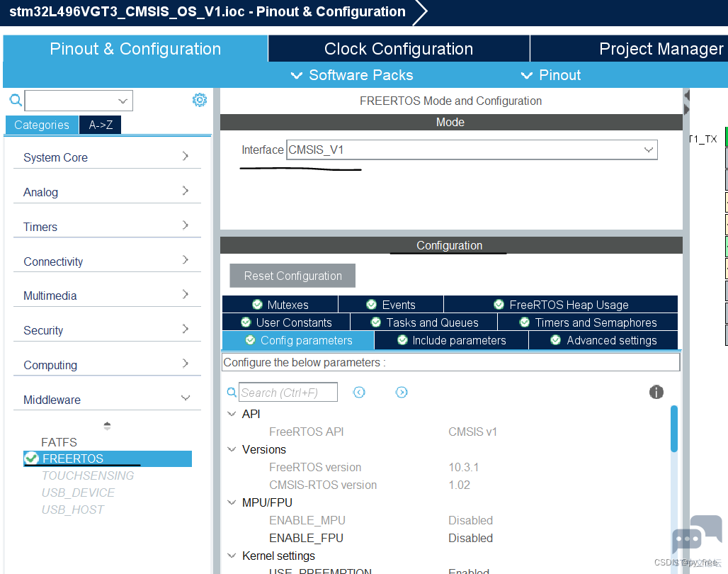This screenshot has height=574, width=728.
Task: Click the chat bubble floating icon
Action: [x=696, y=536]
